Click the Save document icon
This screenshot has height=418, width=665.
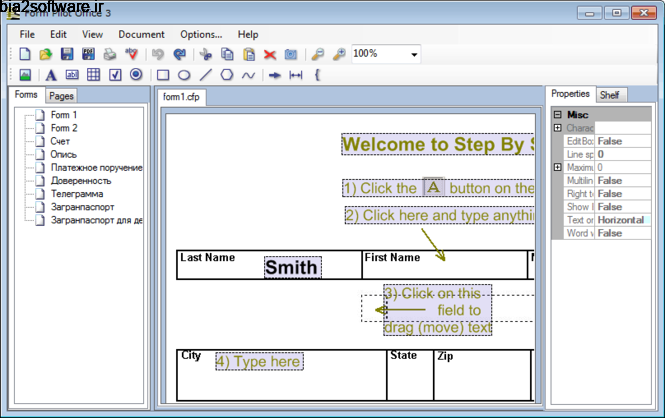point(67,54)
